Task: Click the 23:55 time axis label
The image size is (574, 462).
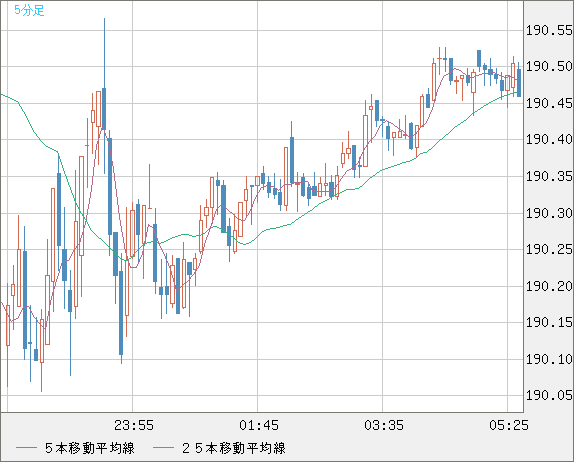Action: 134,425
